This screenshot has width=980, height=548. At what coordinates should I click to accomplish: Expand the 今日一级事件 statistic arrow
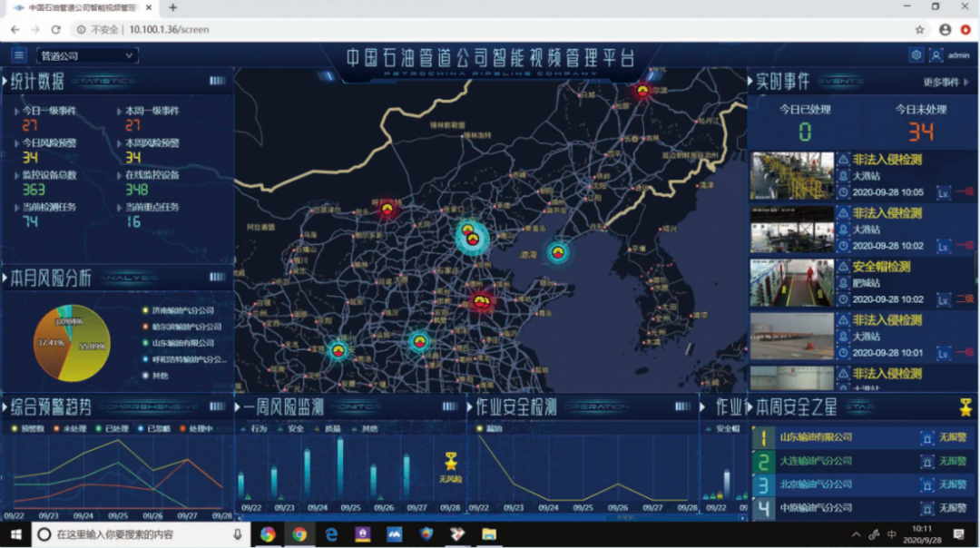pyautogui.click(x=16, y=111)
